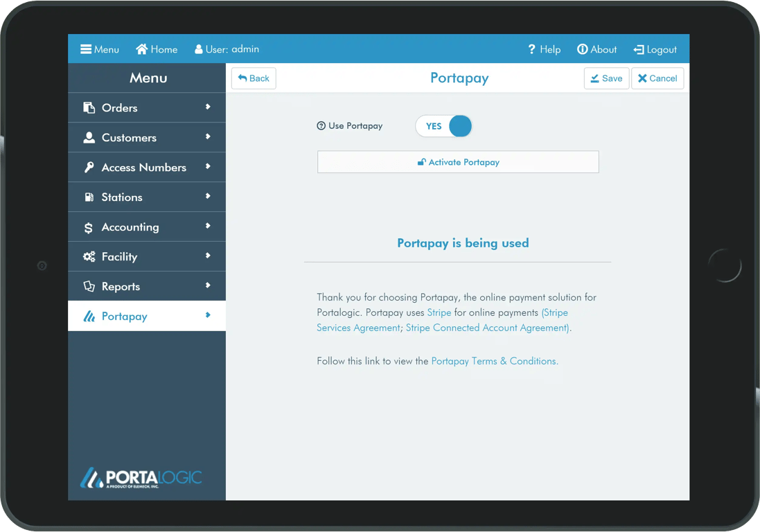The height and width of the screenshot is (532, 760).
Task: Expand the Accounting submenu arrow
Action: [x=208, y=226]
